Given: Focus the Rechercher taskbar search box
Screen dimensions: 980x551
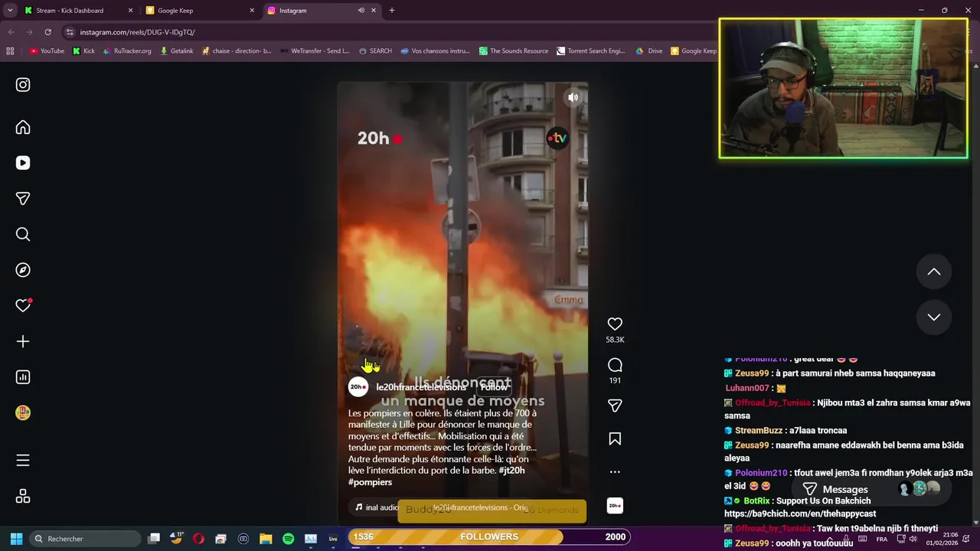Looking at the screenshot, I should pos(86,539).
